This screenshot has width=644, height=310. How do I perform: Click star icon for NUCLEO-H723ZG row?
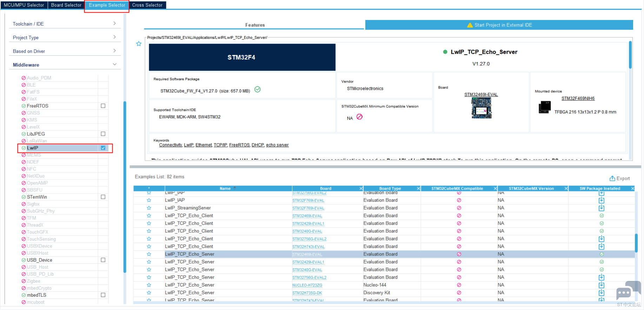tap(149, 285)
